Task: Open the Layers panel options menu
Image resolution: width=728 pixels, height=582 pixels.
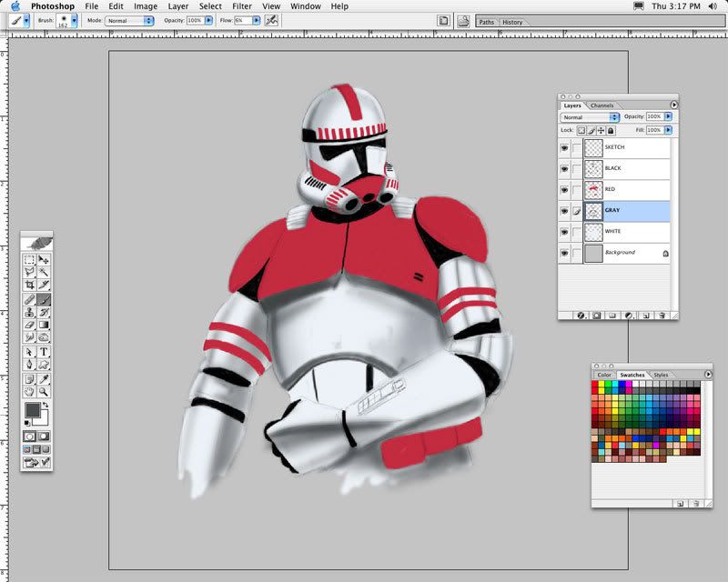Action: pyautogui.click(x=673, y=105)
